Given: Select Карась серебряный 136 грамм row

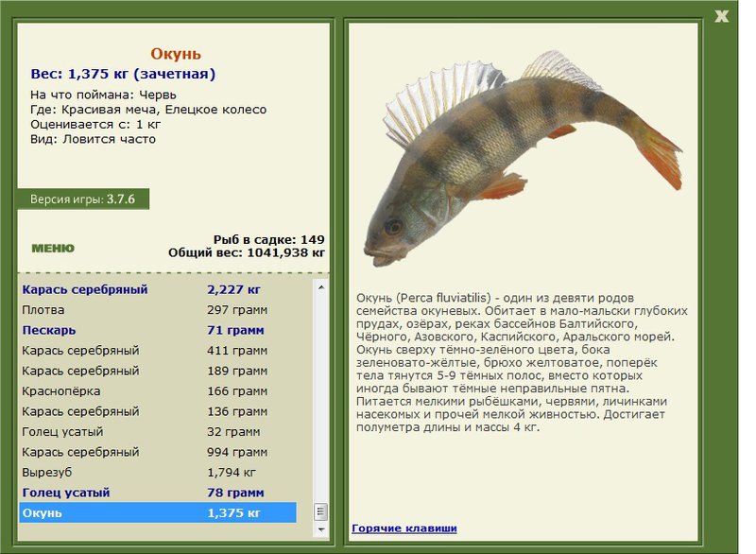Looking at the screenshot, I should (158, 411).
